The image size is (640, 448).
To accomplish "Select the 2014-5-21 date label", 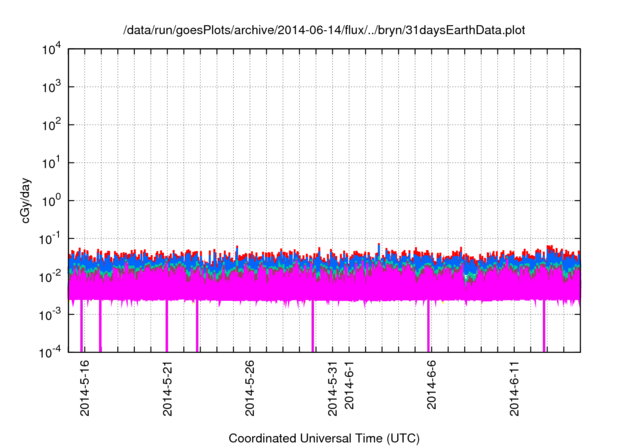I will pos(168,388).
